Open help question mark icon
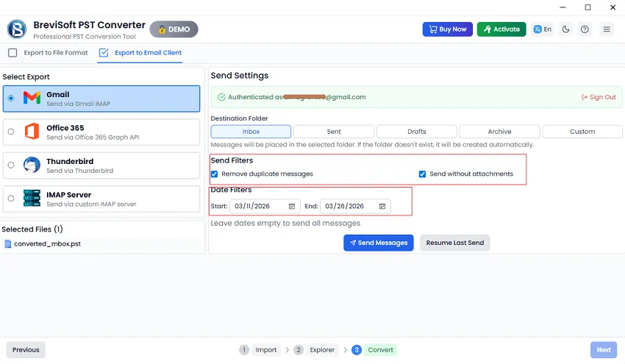625x364 pixels. coord(585,29)
